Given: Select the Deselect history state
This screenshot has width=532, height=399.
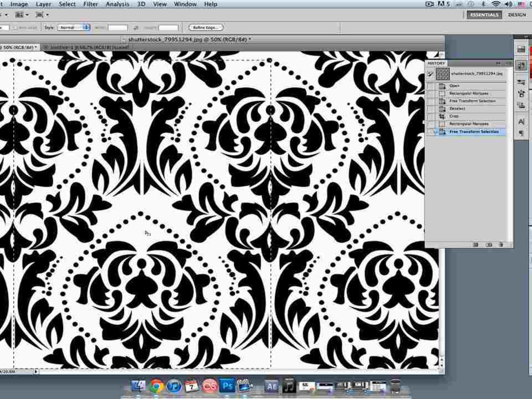Looking at the screenshot, I should (x=470, y=109).
